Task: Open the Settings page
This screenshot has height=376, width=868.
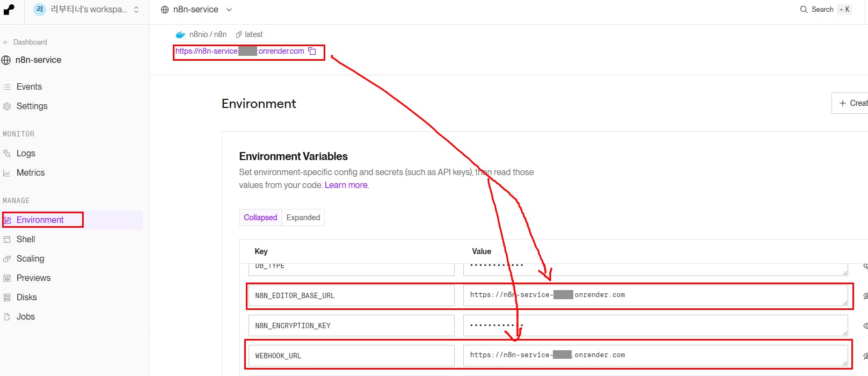Action: pyautogui.click(x=32, y=106)
